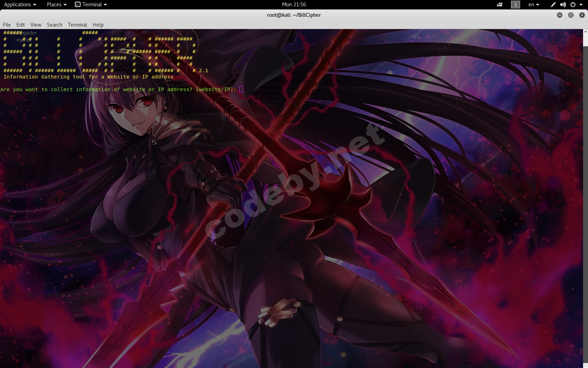Click the network connection icon
Viewport: 588px width, 368px height.
coord(553,5)
